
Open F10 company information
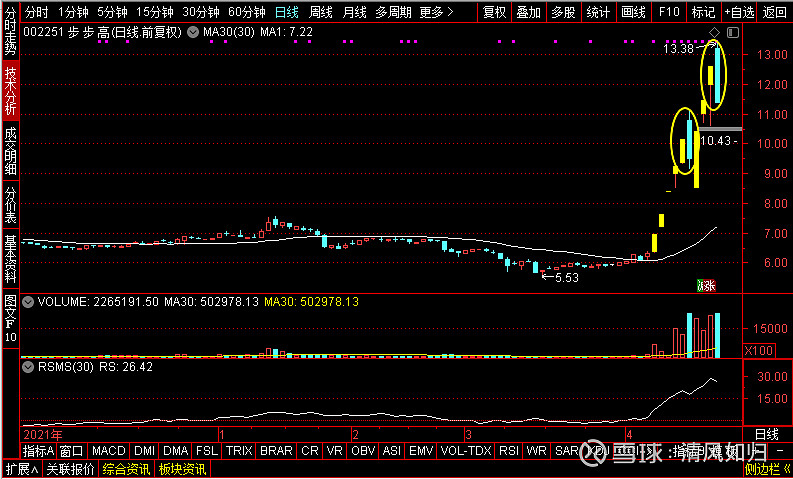click(x=669, y=12)
